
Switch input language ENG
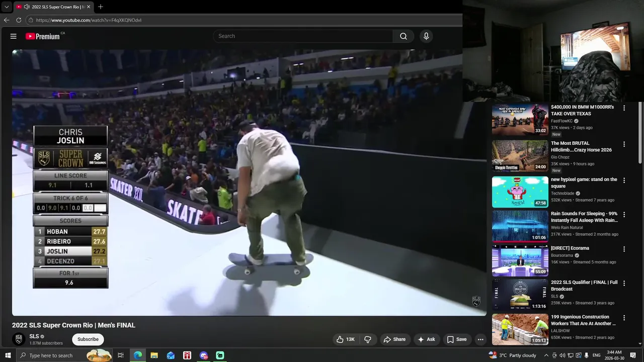[x=597, y=355]
